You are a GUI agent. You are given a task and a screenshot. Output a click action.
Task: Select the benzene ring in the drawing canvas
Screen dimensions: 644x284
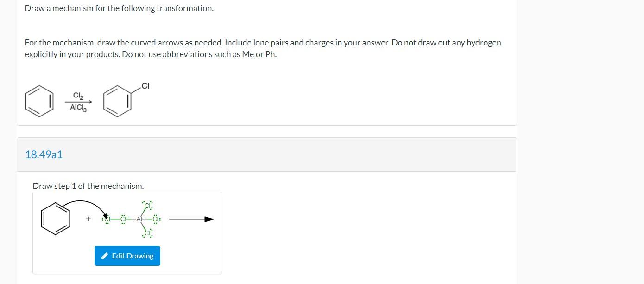pyautogui.click(x=56, y=219)
